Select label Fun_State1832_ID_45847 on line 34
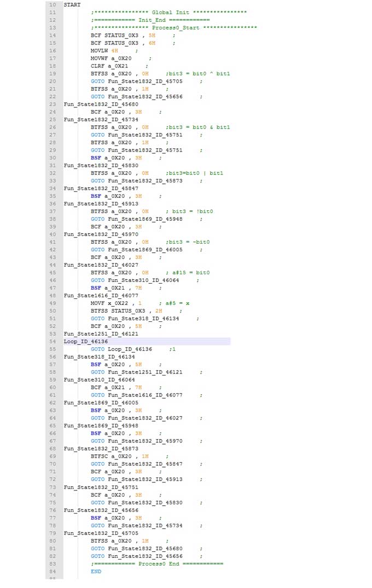 coord(101,189)
